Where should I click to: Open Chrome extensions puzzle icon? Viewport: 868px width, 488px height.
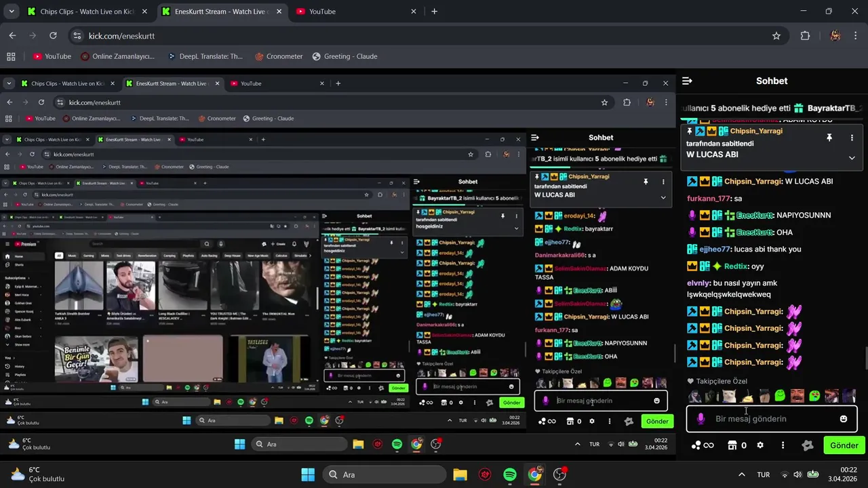coord(805,36)
